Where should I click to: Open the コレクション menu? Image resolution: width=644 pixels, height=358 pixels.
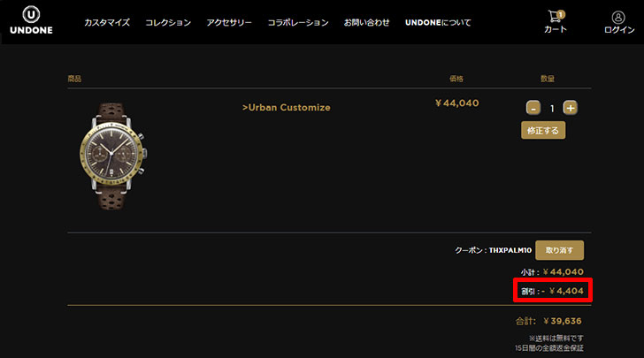click(x=168, y=22)
